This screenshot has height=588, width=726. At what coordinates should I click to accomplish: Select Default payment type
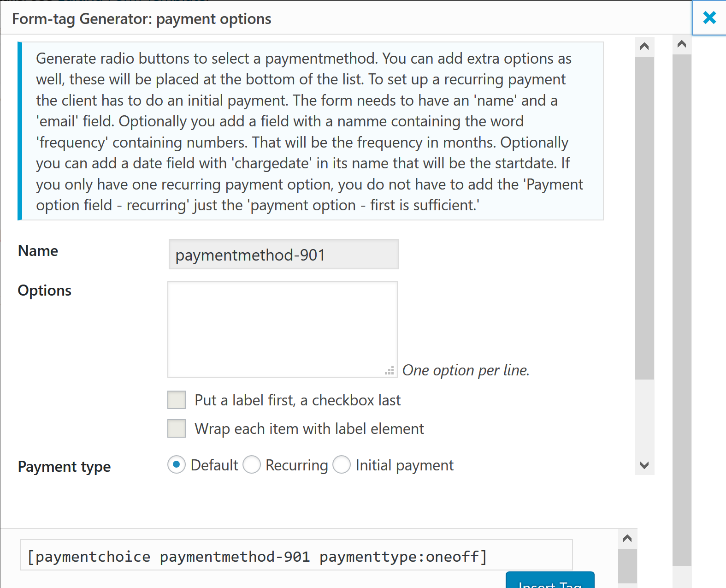[x=177, y=465]
